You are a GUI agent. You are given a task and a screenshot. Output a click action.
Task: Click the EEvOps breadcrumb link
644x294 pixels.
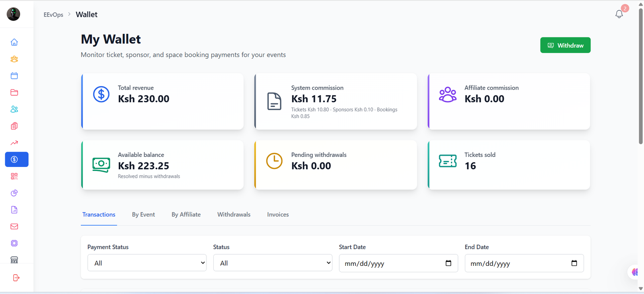54,14
